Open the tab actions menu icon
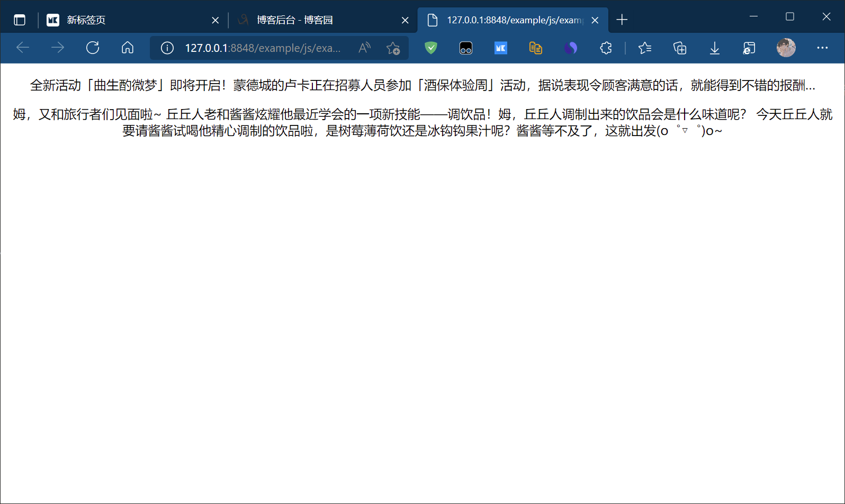The image size is (845, 504). coord(20,20)
